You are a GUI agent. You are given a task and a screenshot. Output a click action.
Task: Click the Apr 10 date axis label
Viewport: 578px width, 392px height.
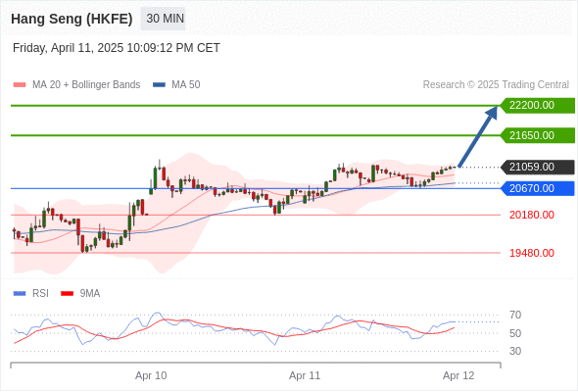click(151, 375)
